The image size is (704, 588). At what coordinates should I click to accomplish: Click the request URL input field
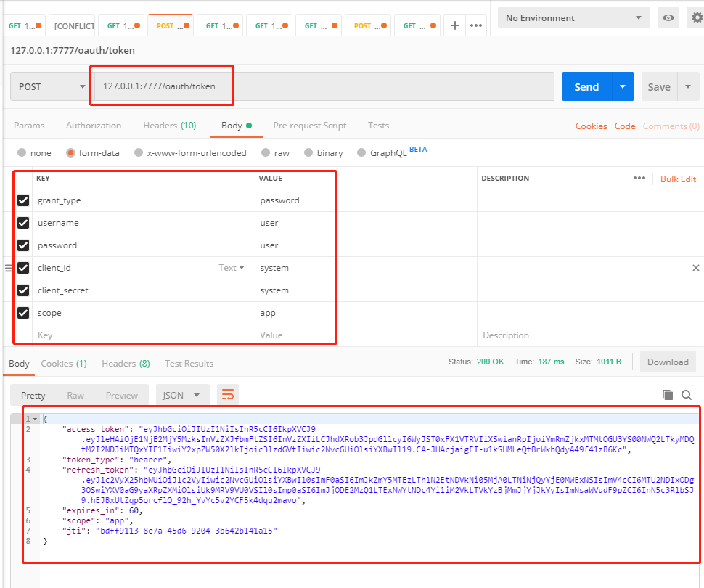[323, 86]
